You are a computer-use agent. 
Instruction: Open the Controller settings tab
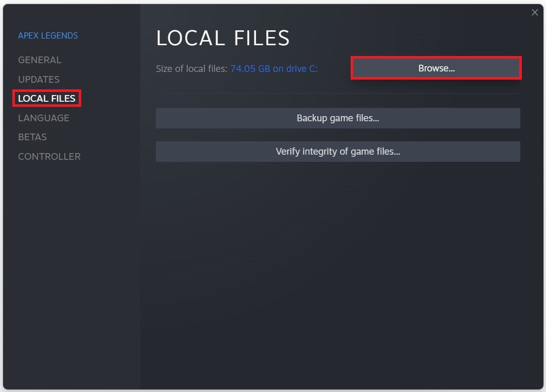49,157
